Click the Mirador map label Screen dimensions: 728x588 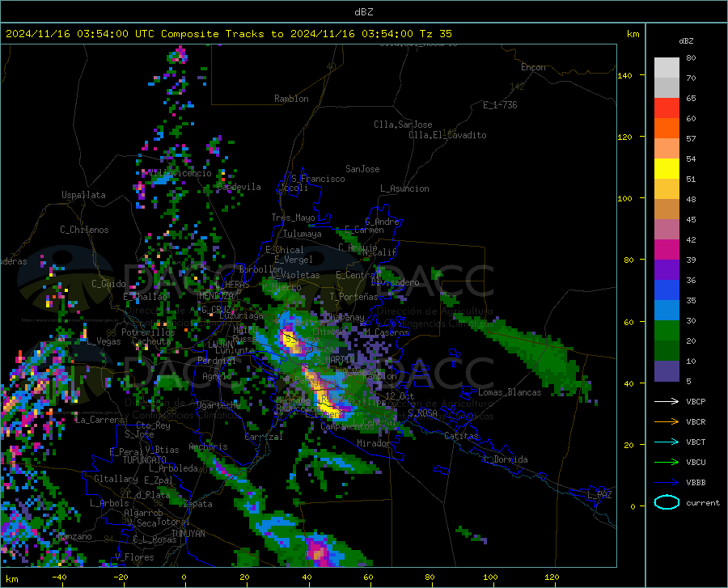[x=373, y=443]
